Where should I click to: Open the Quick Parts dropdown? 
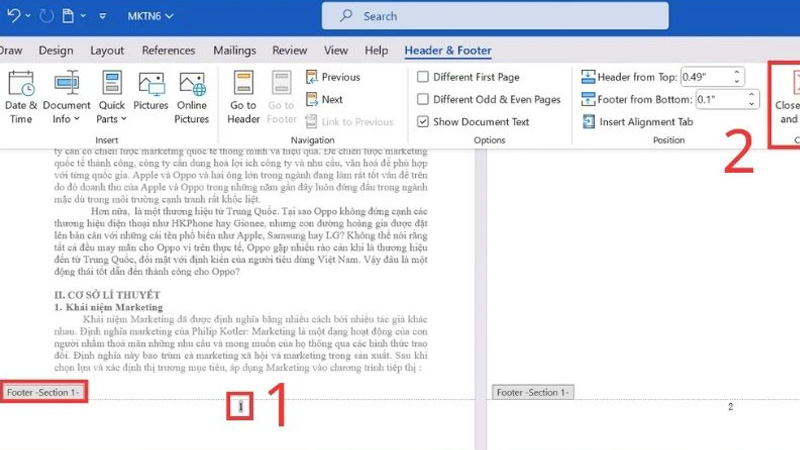[112, 119]
